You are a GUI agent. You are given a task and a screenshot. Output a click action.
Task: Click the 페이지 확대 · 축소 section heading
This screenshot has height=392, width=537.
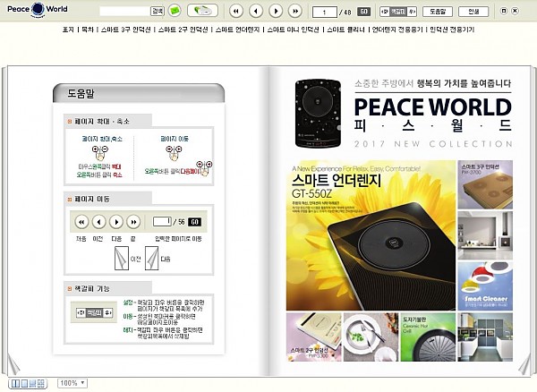click(102, 122)
